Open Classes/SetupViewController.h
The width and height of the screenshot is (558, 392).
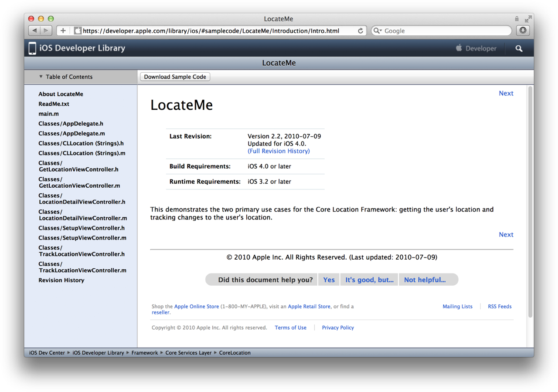pos(82,228)
